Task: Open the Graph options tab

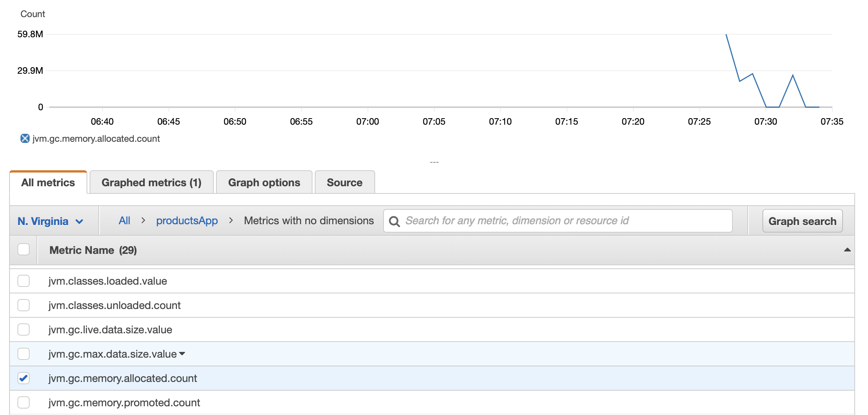Action: (264, 182)
